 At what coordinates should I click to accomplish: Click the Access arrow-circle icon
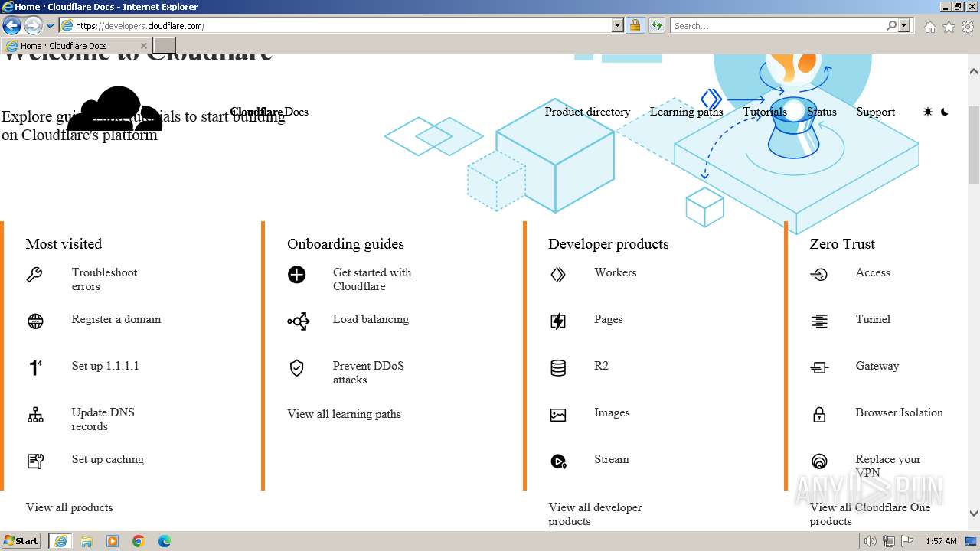(819, 275)
